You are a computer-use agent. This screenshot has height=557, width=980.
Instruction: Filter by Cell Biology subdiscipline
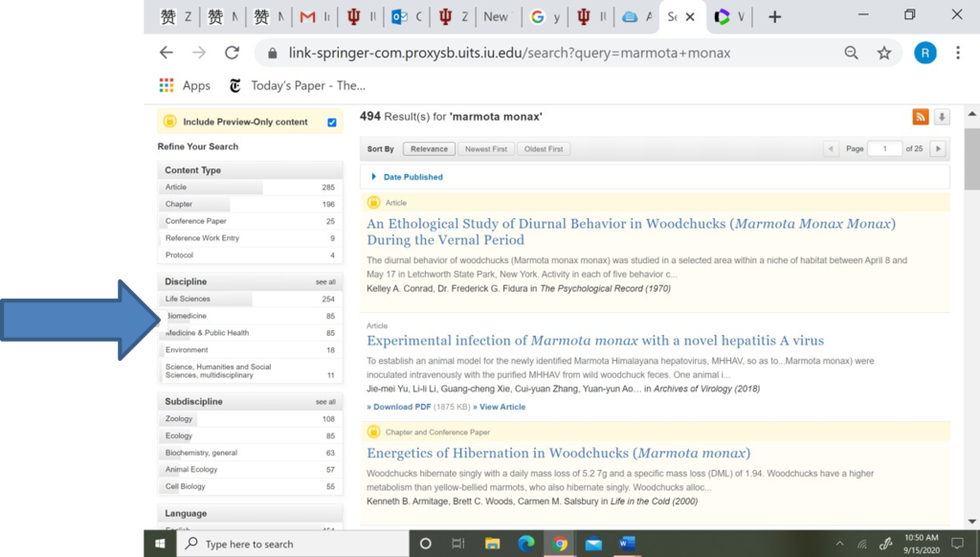(x=250, y=486)
